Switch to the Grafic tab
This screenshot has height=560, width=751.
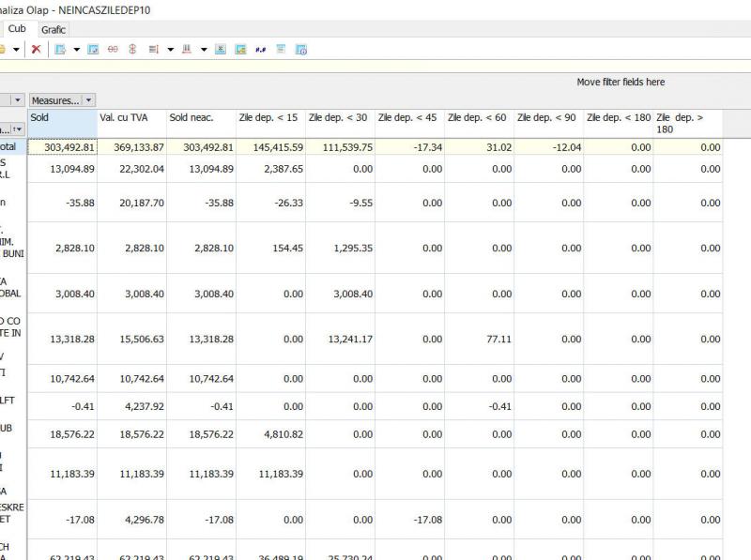(x=54, y=30)
